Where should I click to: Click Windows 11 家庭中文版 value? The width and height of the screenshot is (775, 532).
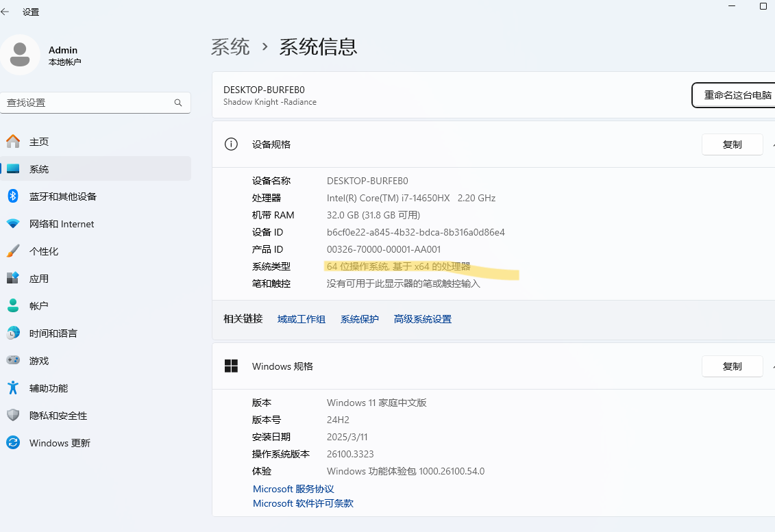377,403
